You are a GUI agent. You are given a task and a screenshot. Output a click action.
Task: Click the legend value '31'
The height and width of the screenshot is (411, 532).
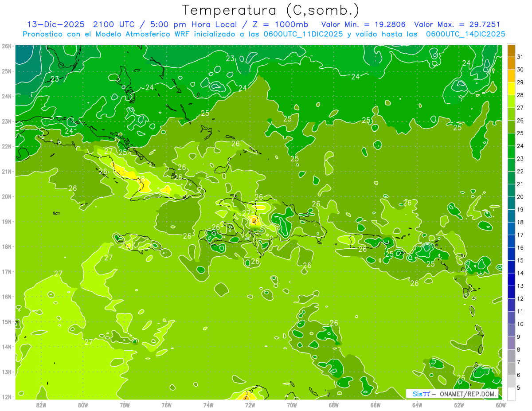[x=520, y=57]
